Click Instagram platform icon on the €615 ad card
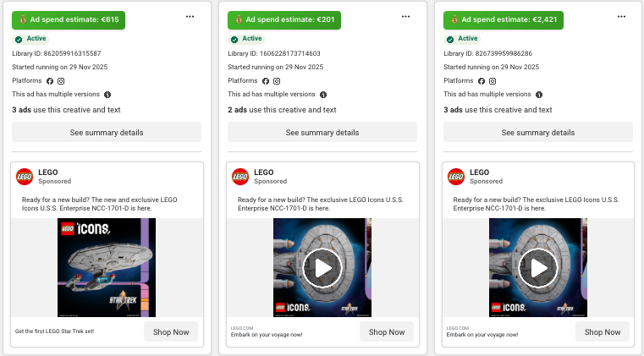The image size is (644, 356). coord(61,81)
